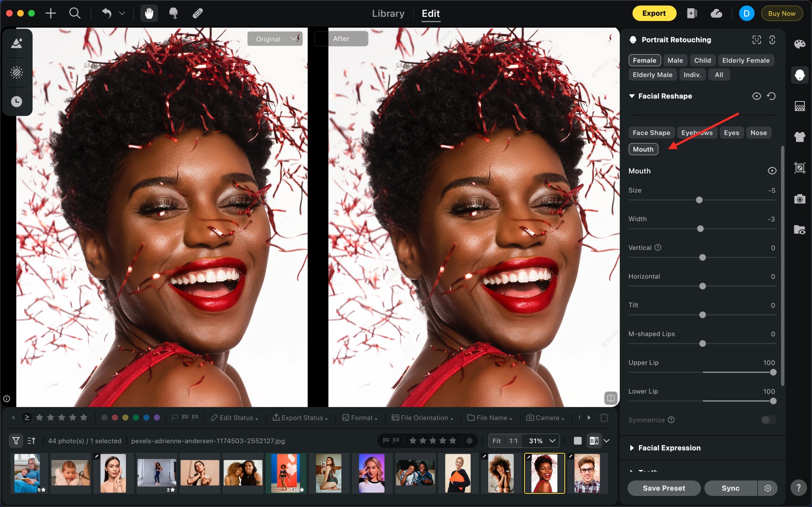This screenshot has width=812, height=507.
Task: Open the cloud sync icon
Action: tap(716, 13)
